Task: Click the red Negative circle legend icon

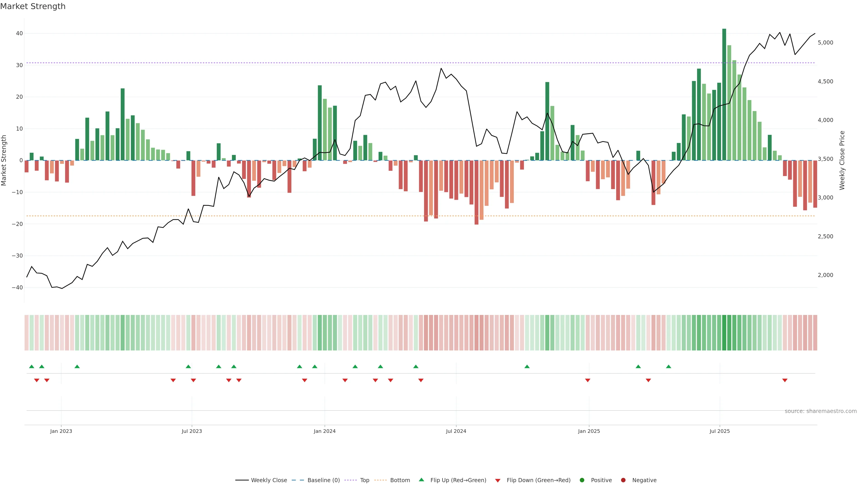Action: click(x=623, y=480)
